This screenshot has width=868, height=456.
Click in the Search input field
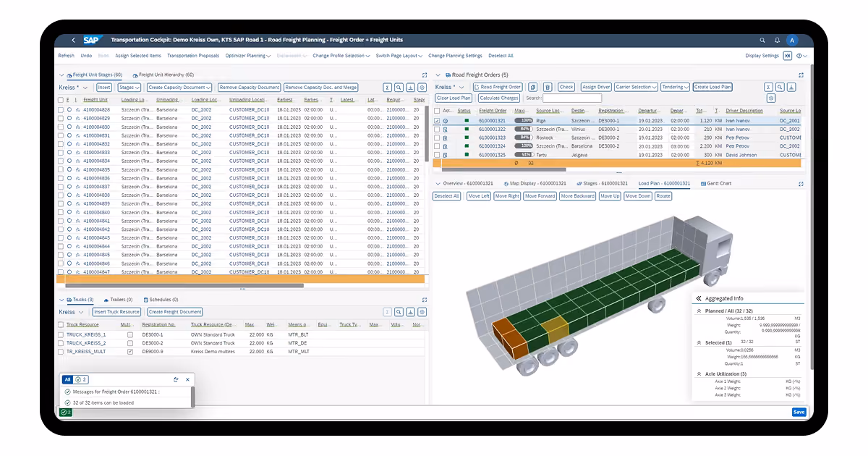[572, 98]
